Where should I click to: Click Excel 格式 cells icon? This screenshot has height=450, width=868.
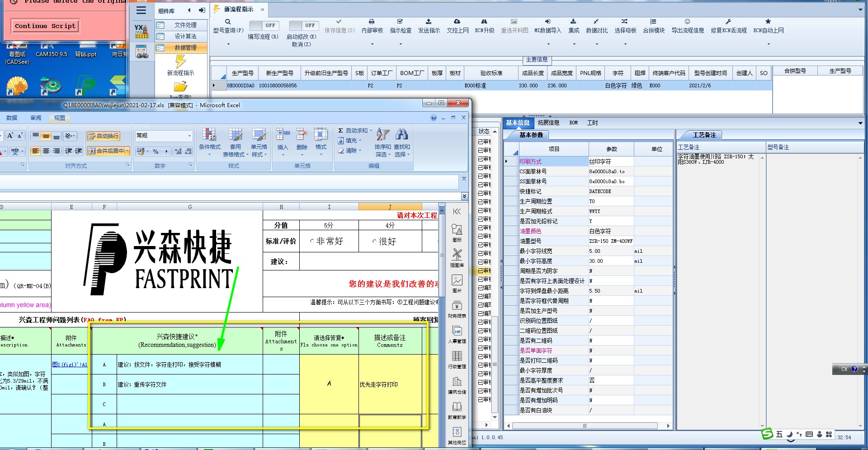(x=321, y=135)
